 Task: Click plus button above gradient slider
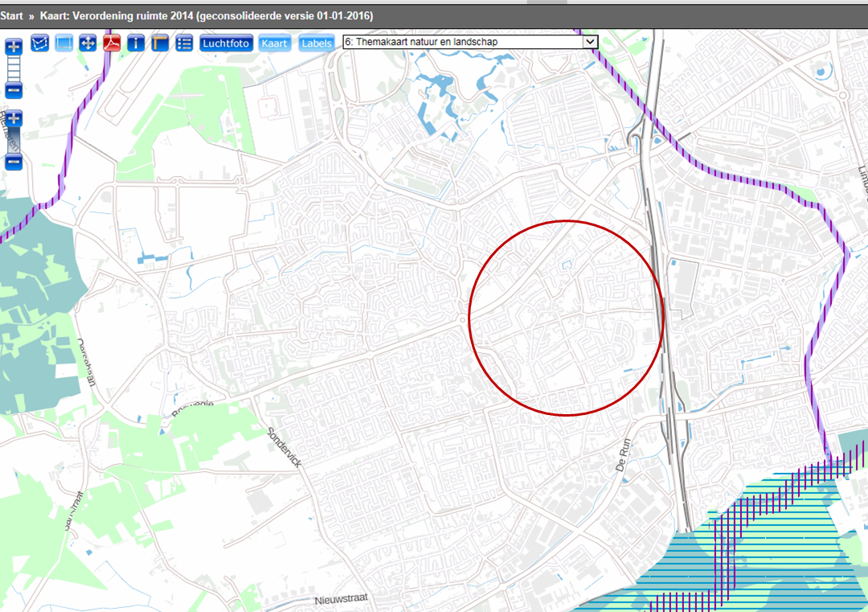point(14,118)
